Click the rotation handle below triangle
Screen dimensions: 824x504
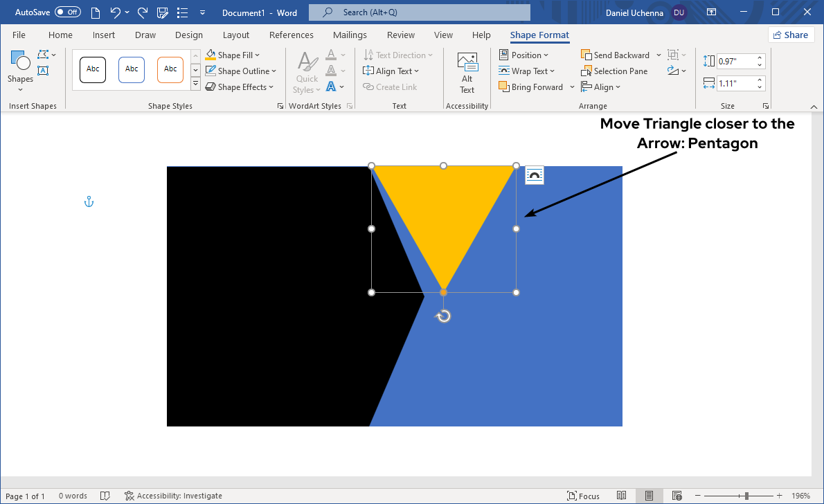coord(444,316)
